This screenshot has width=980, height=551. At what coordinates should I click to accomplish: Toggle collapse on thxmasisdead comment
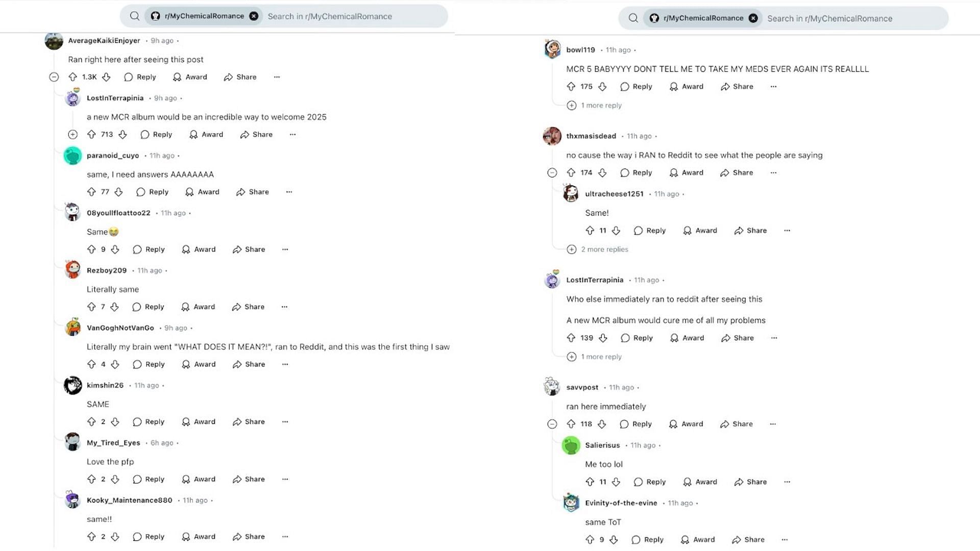pyautogui.click(x=552, y=172)
